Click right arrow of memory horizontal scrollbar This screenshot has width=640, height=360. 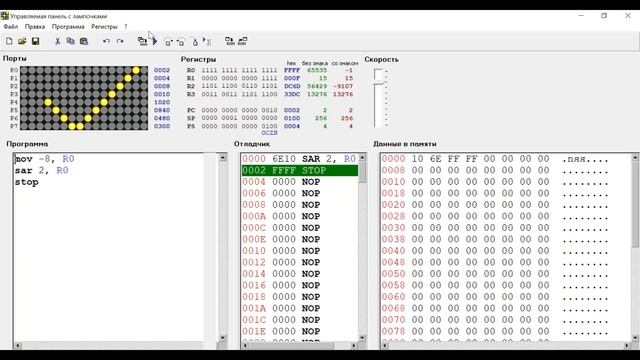click(x=627, y=346)
